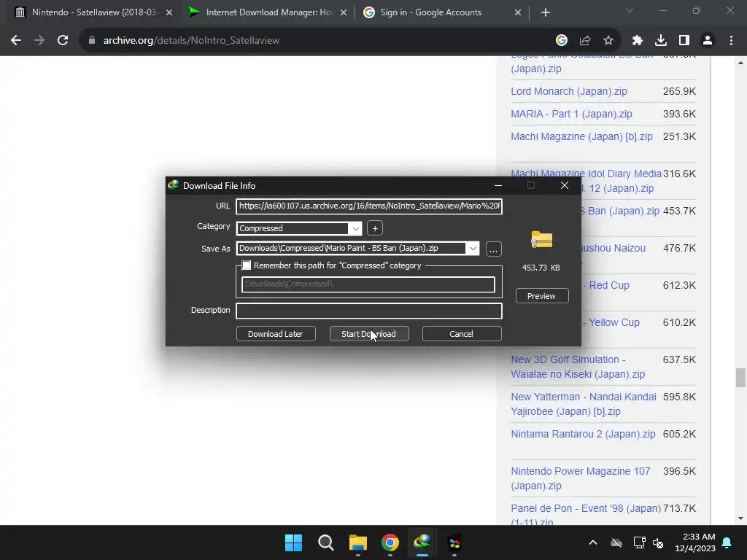Open Nintama Rantarou 2 (Japan).zip link

pos(583,435)
